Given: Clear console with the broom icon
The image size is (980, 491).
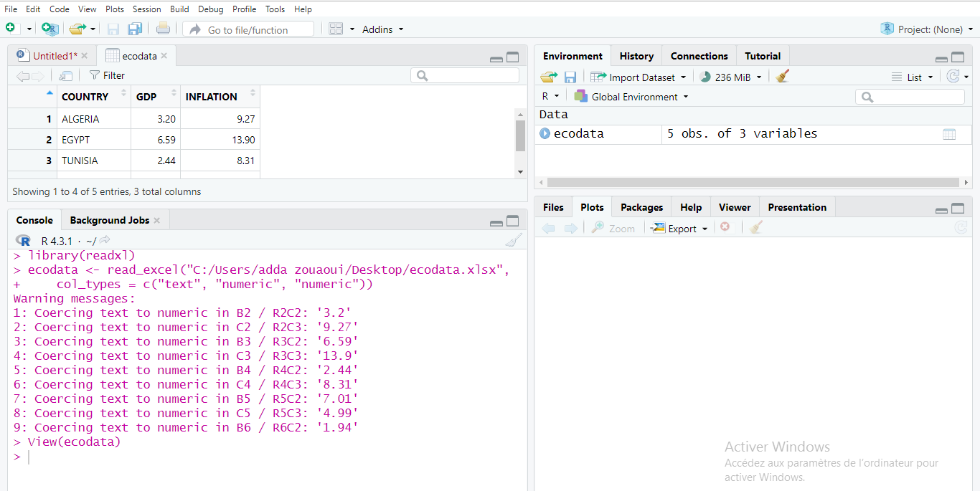Looking at the screenshot, I should click(x=513, y=241).
